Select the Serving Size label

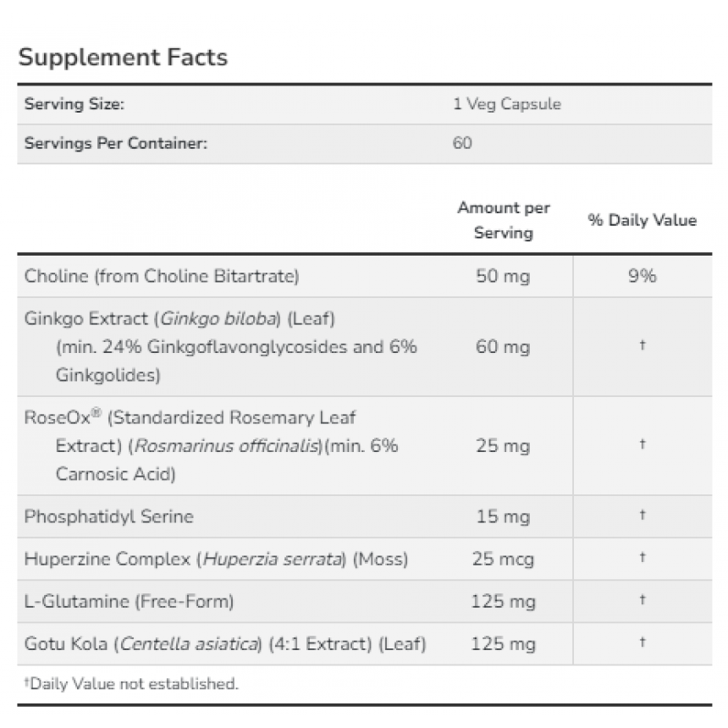[74, 104]
